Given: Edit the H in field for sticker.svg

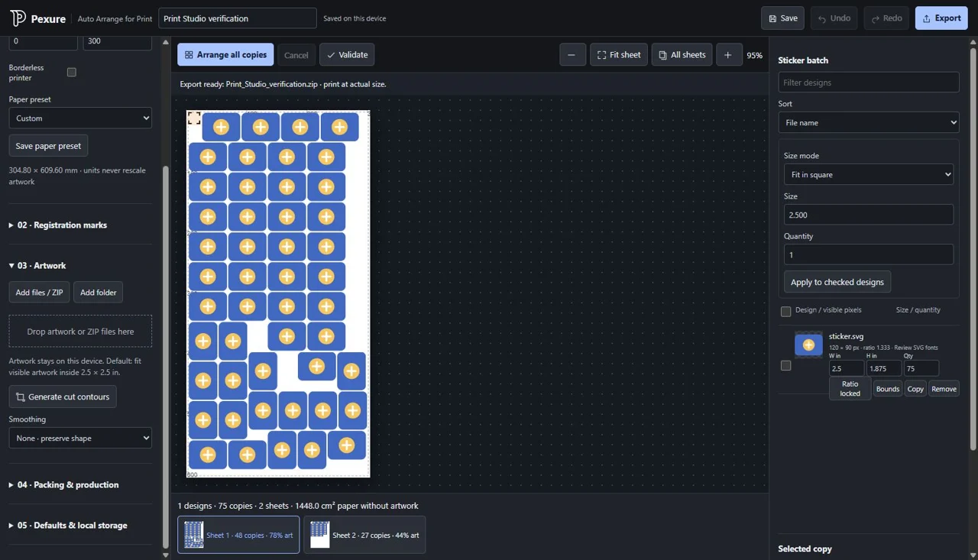Looking at the screenshot, I should pyautogui.click(x=884, y=368).
